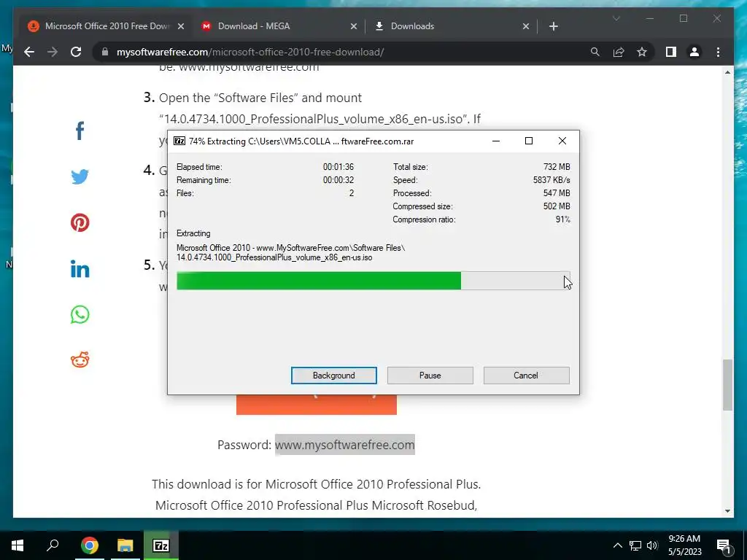This screenshot has width=747, height=560.
Task: Click the address bar URL
Action: click(250, 52)
